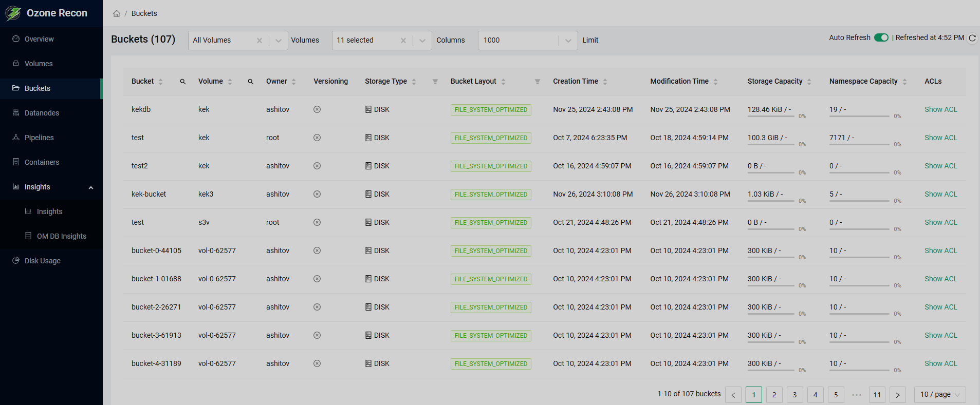Sort by Volume column sorter arrows

click(230, 82)
